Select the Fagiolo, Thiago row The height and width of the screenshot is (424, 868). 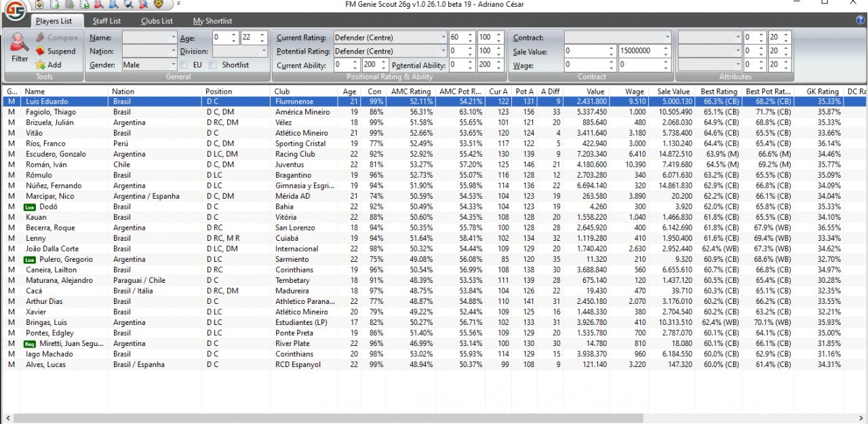434,112
